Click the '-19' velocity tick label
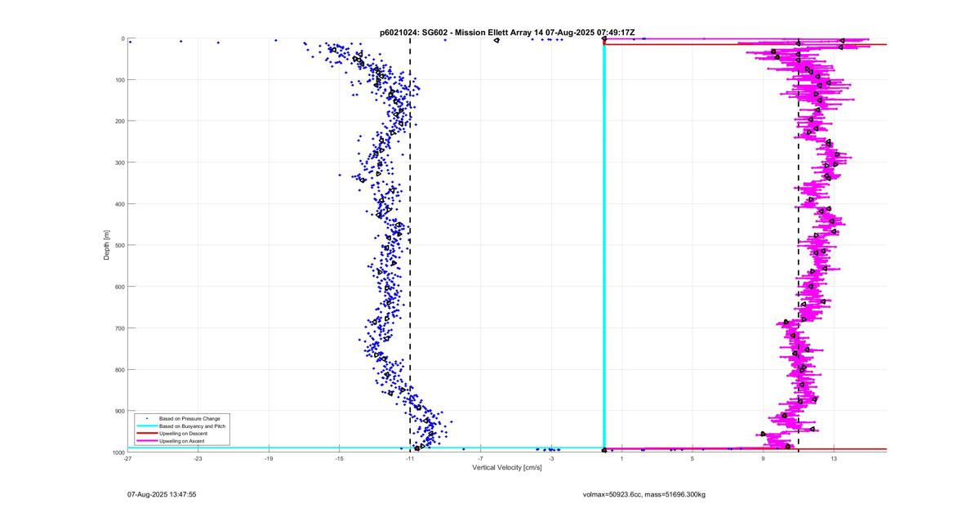The width and height of the screenshot is (980, 508). [269, 459]
